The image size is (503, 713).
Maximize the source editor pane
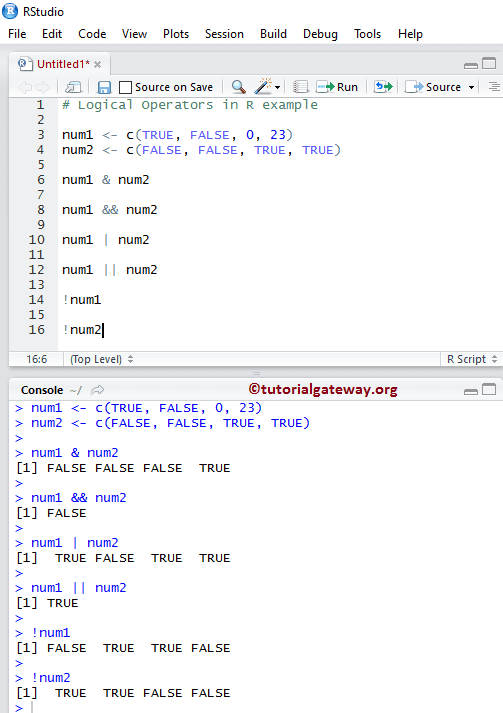pos(489,63)
